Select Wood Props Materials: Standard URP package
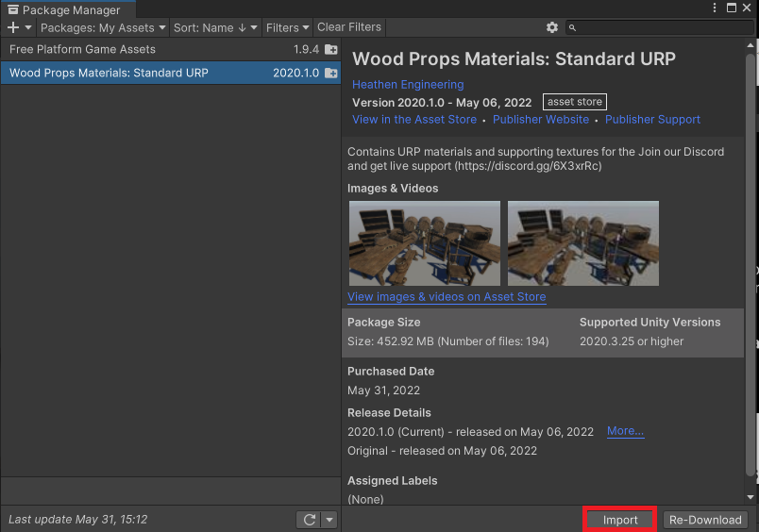The width and height of the screenshot is (759, 532). [170, 73]
